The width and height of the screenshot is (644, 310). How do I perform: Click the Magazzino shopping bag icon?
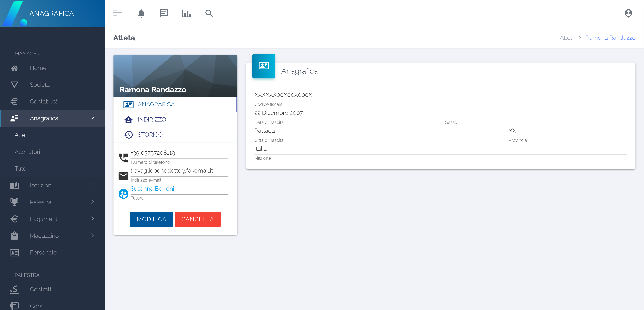click(15, 236)
